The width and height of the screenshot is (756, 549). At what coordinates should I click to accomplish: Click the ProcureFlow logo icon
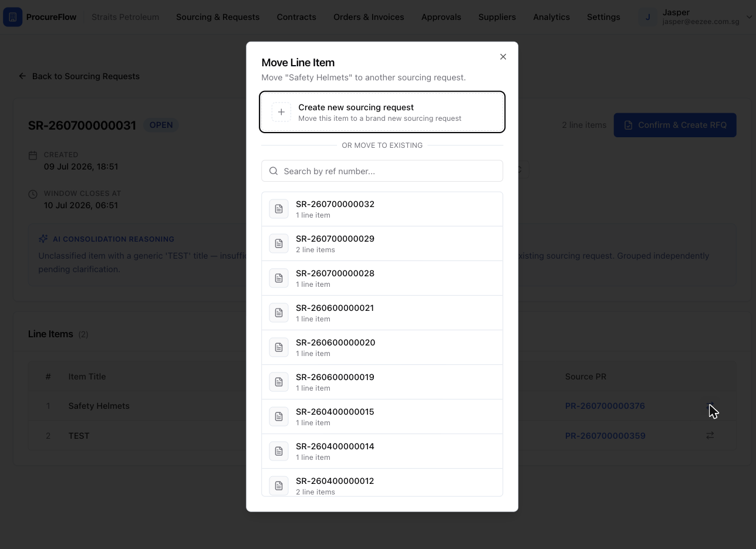coord(13,17)
